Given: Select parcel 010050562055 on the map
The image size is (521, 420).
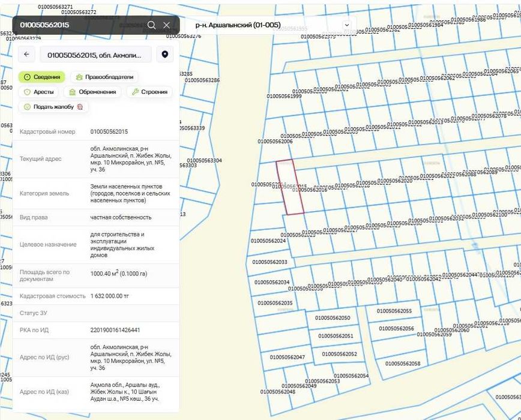Looking at the screenshot, I should (394, 311).
